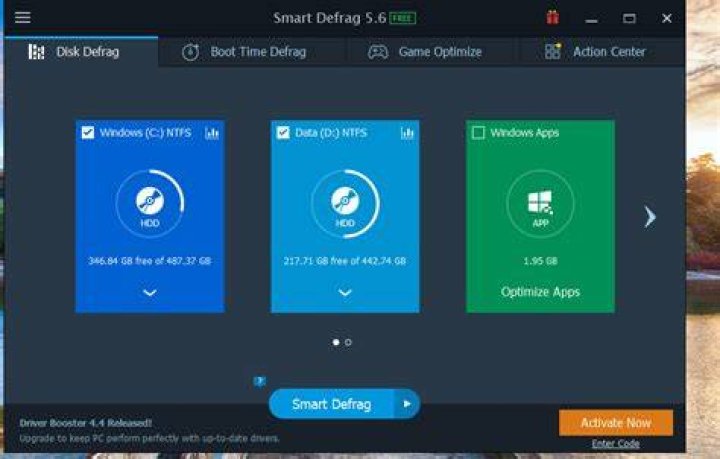Open the Windows (C:) disk chart icon
The image size is (720, 459).
point(212,133)
